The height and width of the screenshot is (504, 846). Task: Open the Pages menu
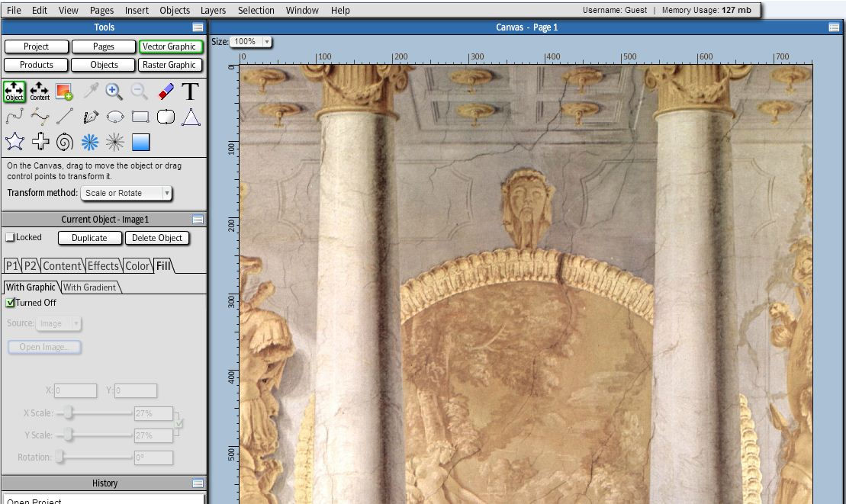pyautogui.click(x=101, y=10)
